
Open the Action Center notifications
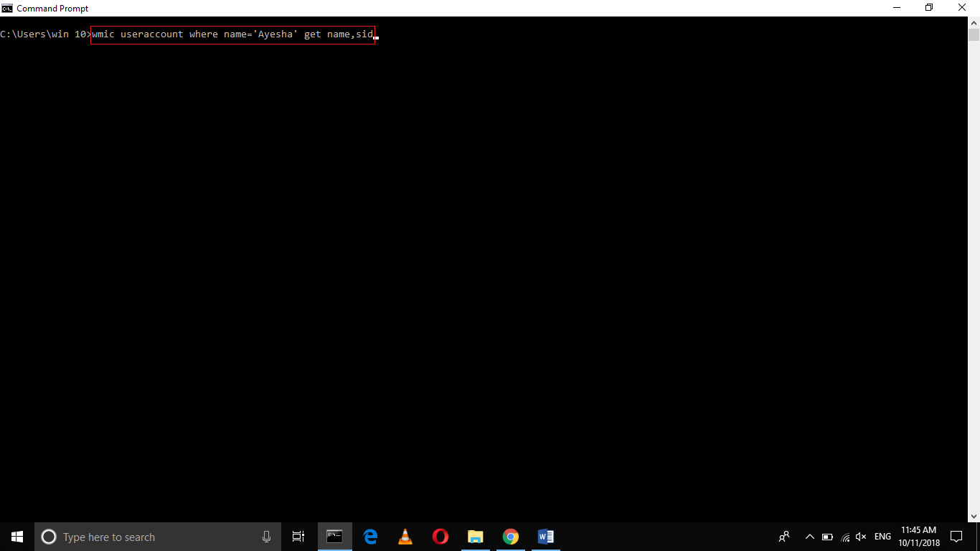956,536
